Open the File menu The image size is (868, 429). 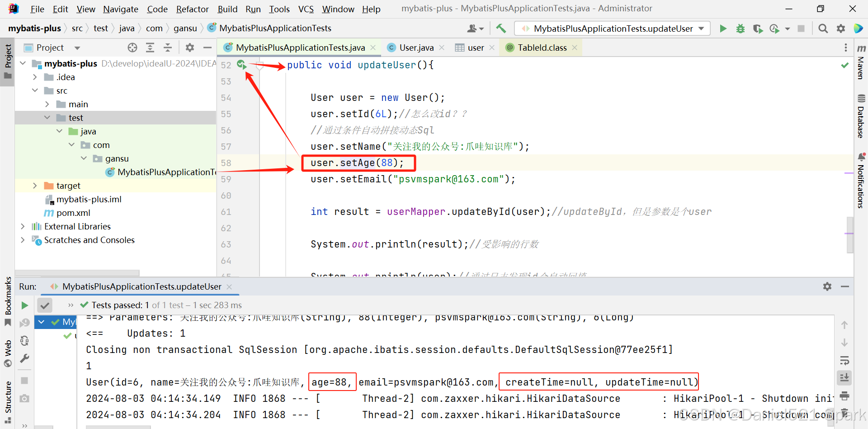[x=37, y=9]
